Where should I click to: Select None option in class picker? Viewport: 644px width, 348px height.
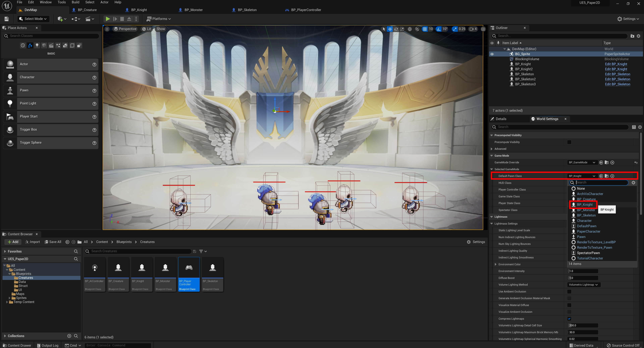coord(580,189)
